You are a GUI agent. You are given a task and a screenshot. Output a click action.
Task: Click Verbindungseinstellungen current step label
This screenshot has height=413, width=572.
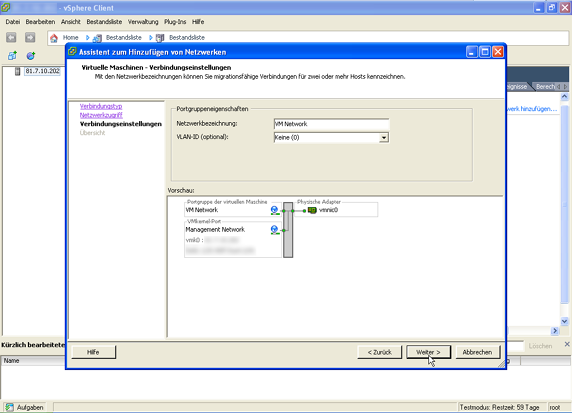pos(121,124)
